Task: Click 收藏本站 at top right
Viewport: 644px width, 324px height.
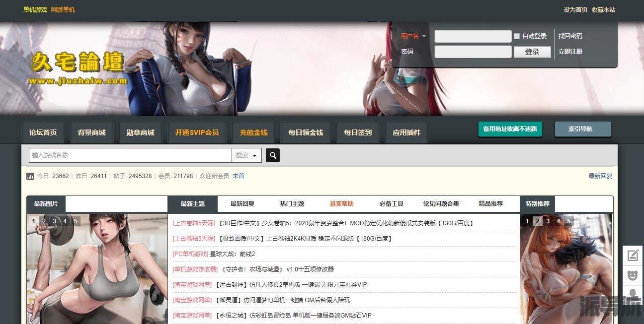Action: tap(604, 10)
